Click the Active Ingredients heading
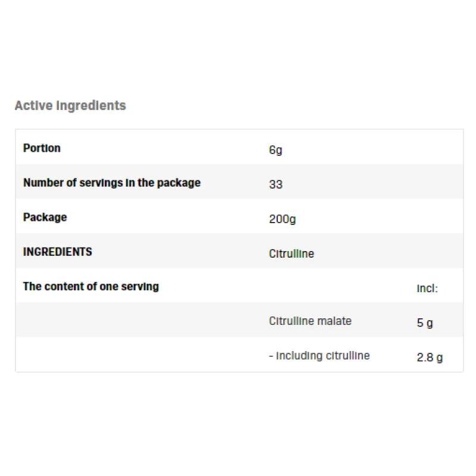The image size is (476, 476). point(70,106)
